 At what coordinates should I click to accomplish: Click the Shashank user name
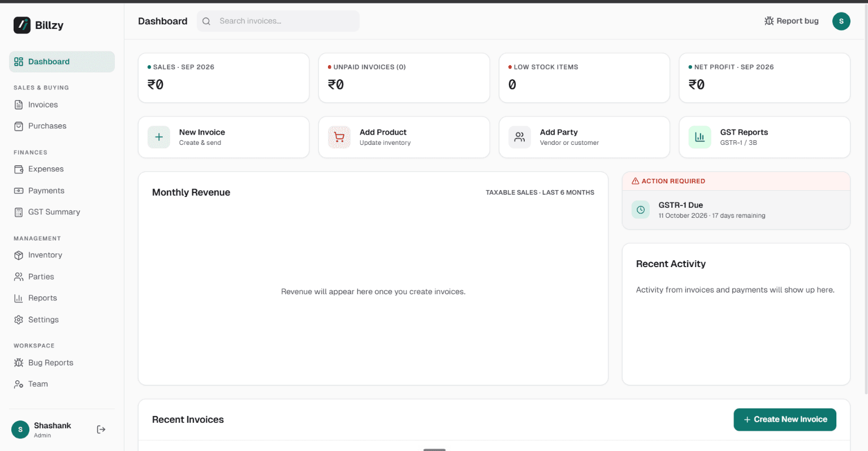tap(53, 426)
